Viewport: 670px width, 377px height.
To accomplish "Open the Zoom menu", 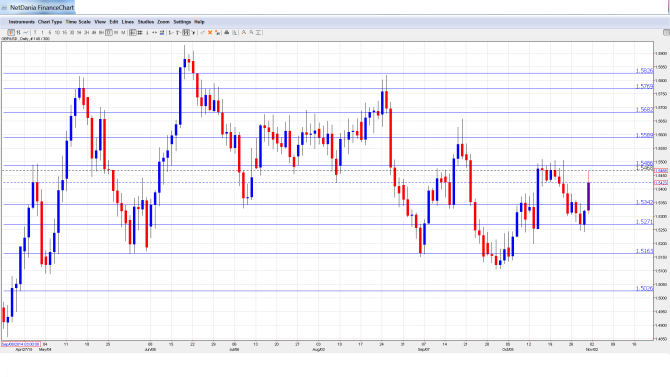I will (163, 22).
